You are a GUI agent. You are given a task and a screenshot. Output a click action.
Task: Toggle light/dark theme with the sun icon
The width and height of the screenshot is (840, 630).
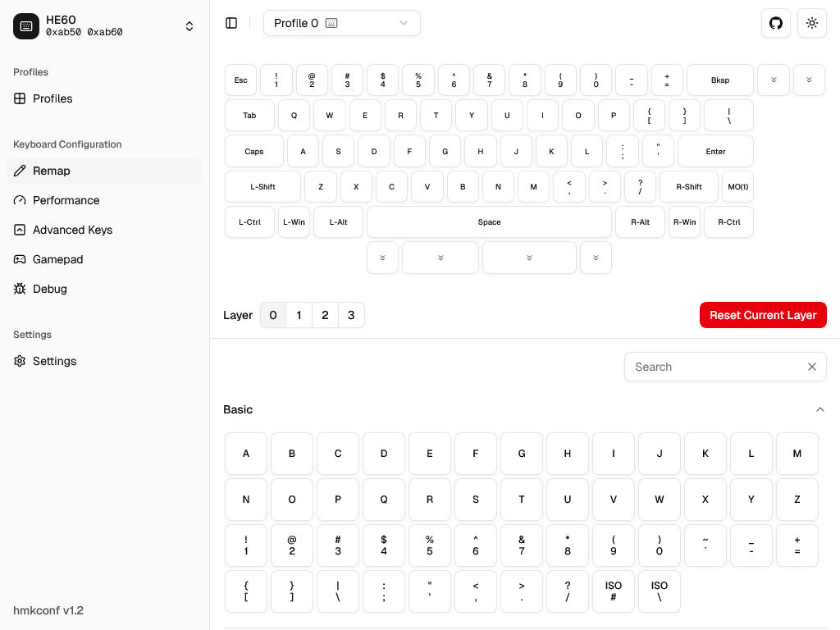(x=811, y=23)
